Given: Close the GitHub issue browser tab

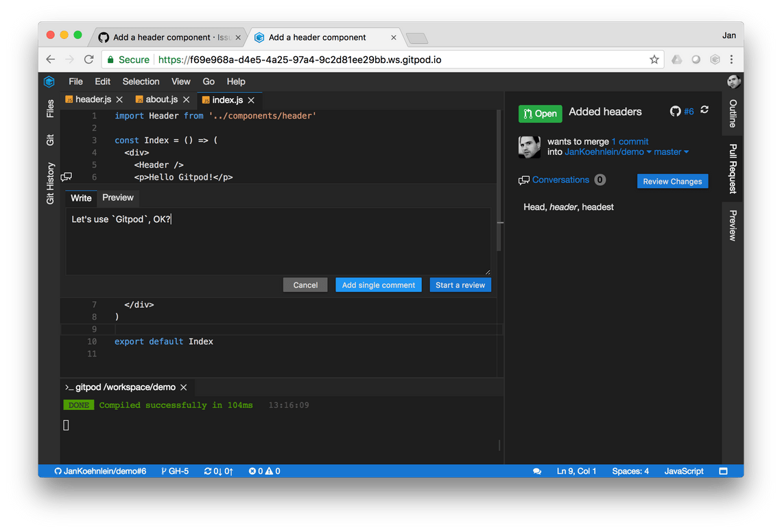Looking at the screenshot, I should point(238,38).
